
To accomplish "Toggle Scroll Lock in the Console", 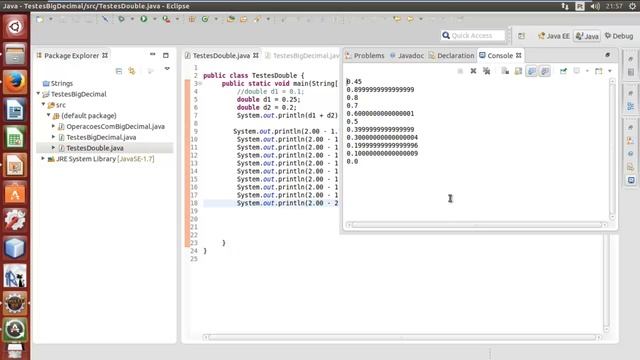I will (518, 71).
